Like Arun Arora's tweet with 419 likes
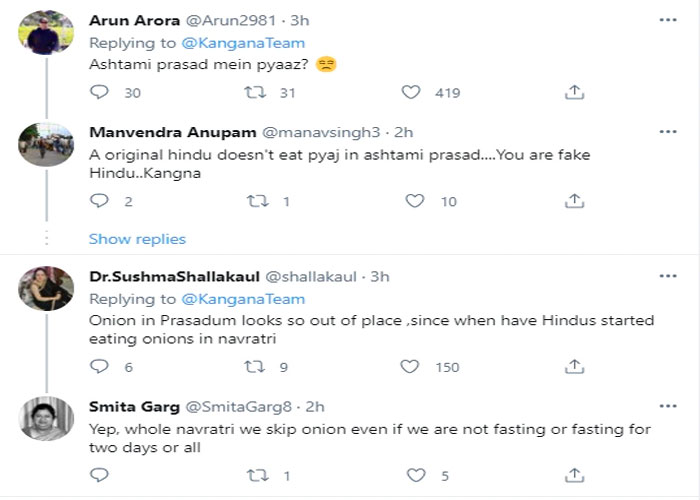Viewport: 700px width, 500px height. [x=411, y=92]
